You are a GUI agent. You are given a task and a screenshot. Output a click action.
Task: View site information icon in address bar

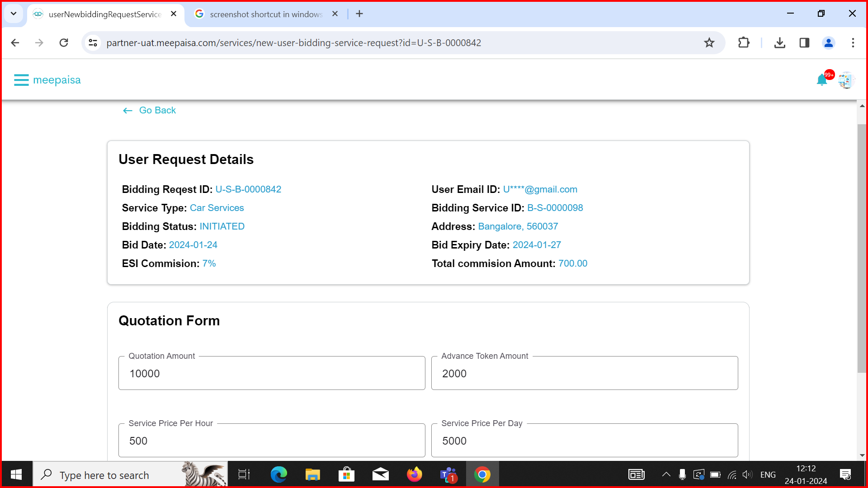(93, 42)
